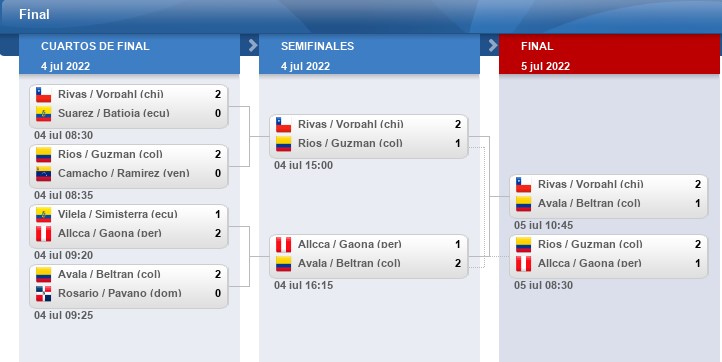Click Chile flag in the final match

[524, 184]
